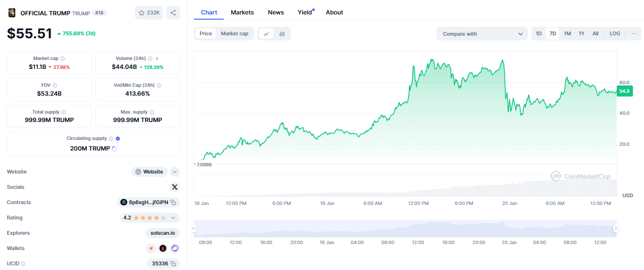Switch to the Markets tab

pos(242,12)
